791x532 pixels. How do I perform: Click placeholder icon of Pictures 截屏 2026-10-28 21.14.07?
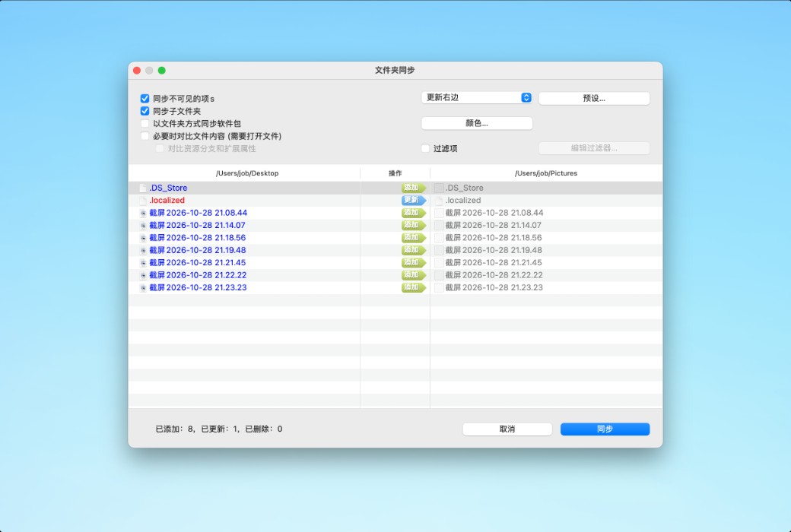click(x=439, y=226)
